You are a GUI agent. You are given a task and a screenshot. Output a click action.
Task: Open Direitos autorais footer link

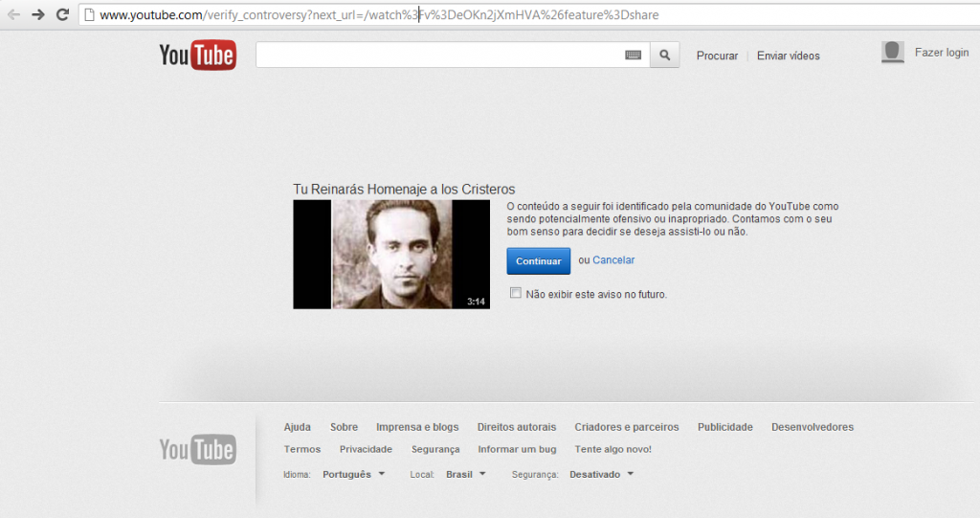(516, 427)
